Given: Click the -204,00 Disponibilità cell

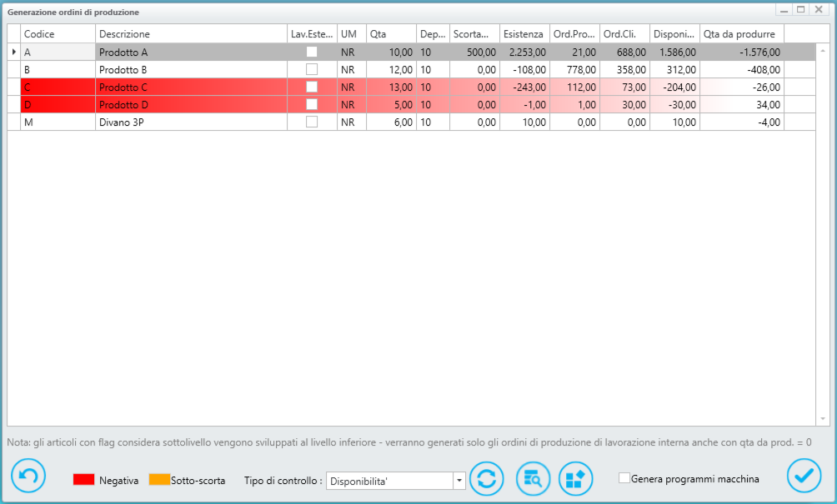Looking at the screenshot, I should coord(674,87).
